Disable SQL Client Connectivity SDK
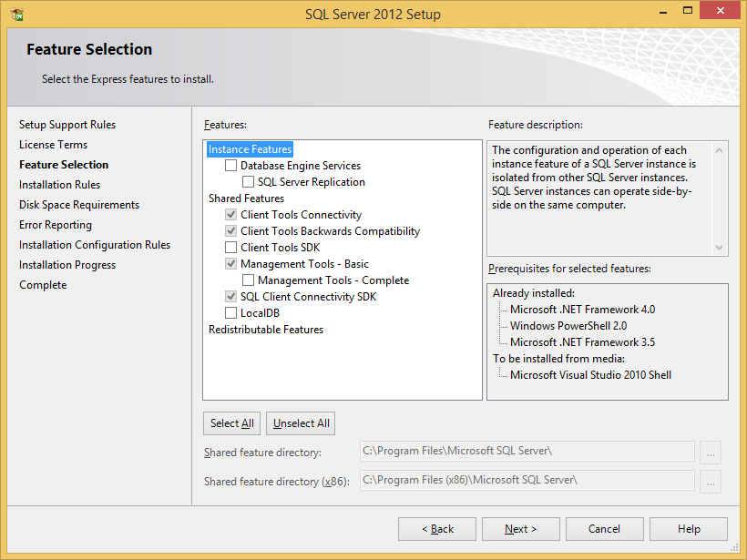Viewport: 747px width, 560px height. tap(230, 296)
